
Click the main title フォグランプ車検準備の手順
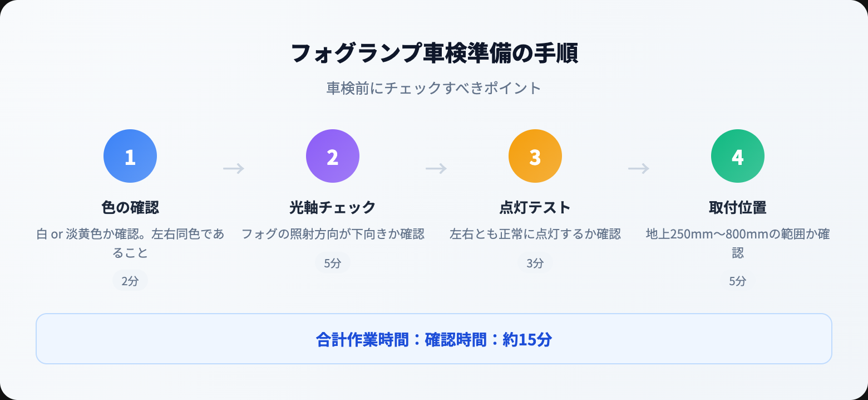pyautogui.click(x=434, y=54)
